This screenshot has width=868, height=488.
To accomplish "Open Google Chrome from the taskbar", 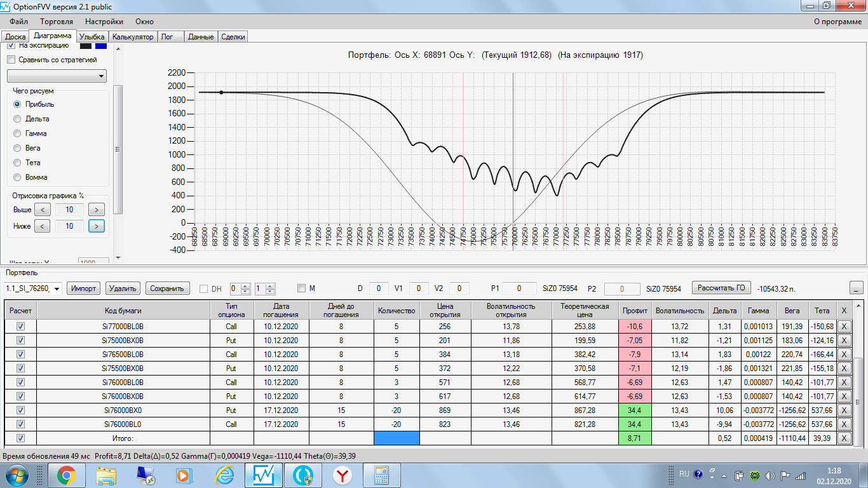I will click(67, 475).
